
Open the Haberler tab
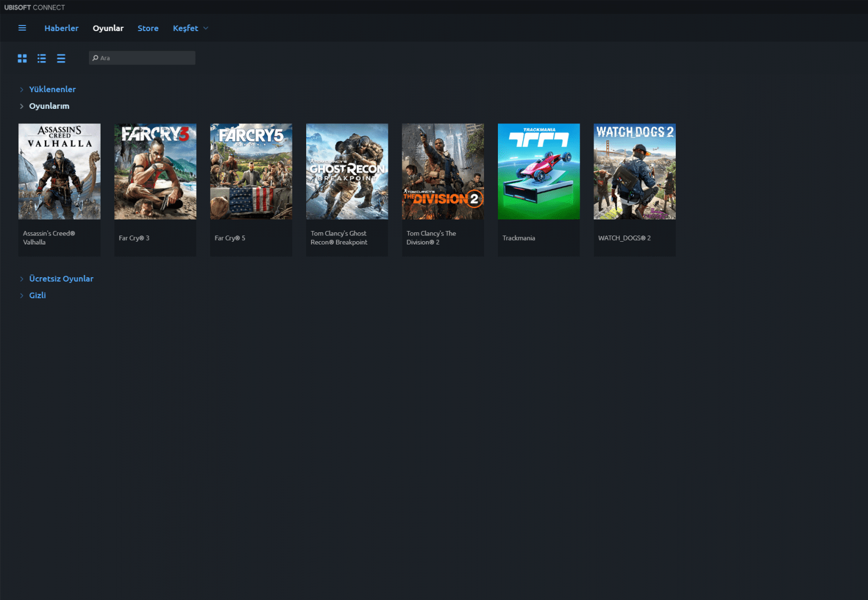click(x=61, y=28)
